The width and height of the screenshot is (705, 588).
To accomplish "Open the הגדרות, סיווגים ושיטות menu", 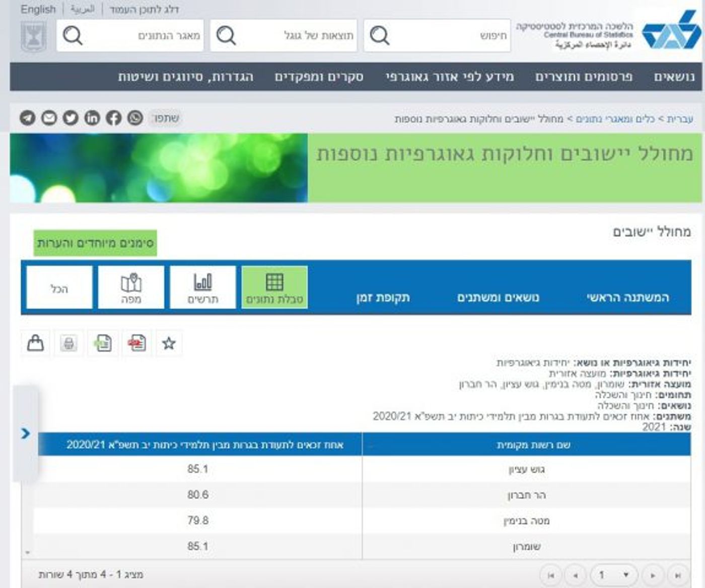I will point(186,77).
